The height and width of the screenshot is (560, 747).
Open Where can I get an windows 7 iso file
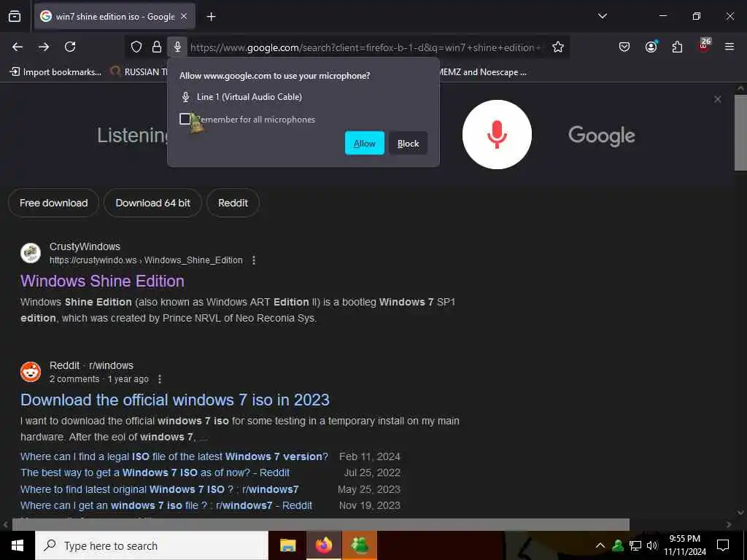click(x=166, y=505)
